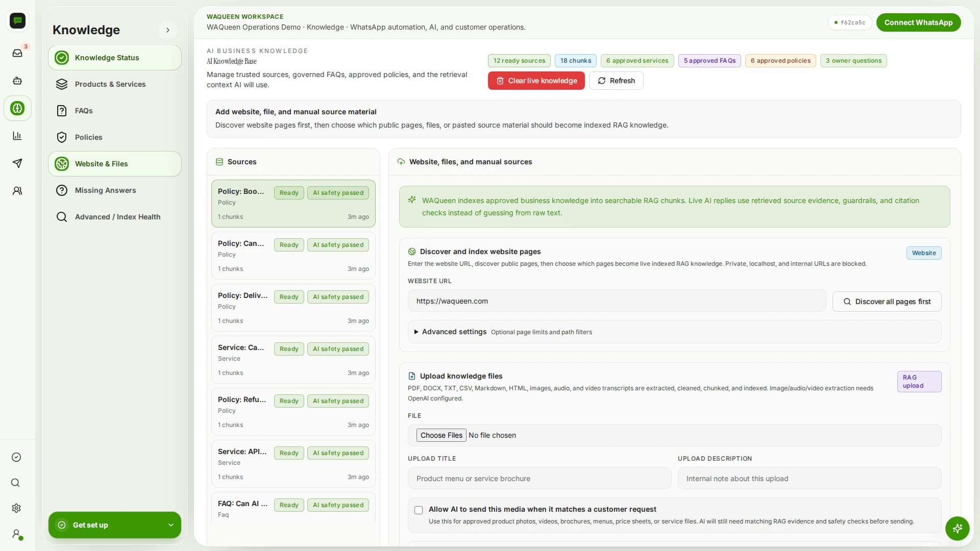
Task: Go to FAQs section
Action: pos(115,111)
